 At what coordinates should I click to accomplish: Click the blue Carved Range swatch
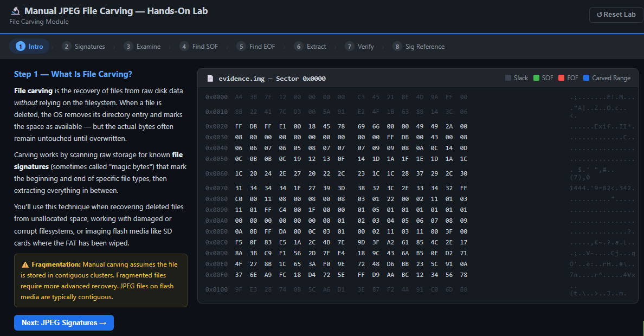(587, 78)
